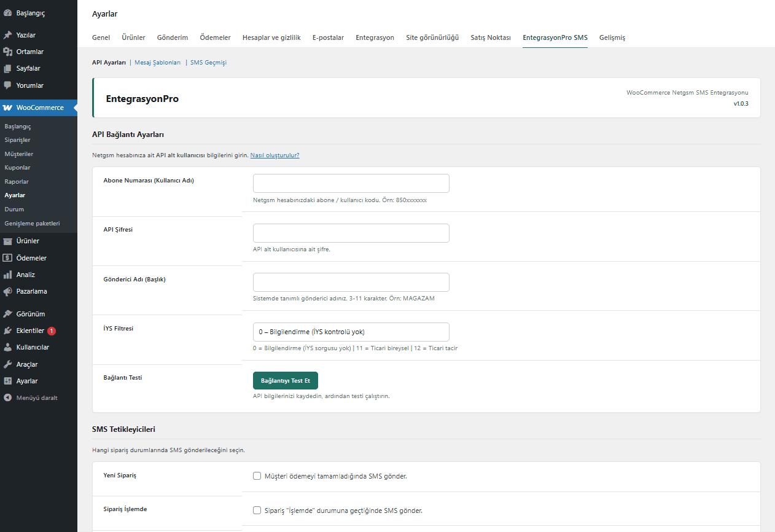This screenshot has width=775, height=532.
Task: Click the Ortamlar media icon
Action: tap(7, 52)
